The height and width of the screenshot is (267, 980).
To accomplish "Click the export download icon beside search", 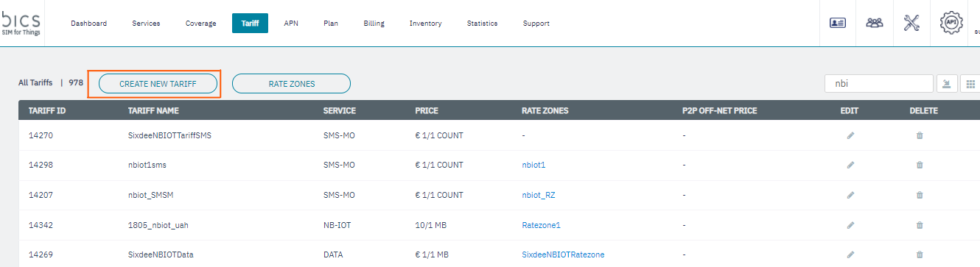I will tap(947, 84).
